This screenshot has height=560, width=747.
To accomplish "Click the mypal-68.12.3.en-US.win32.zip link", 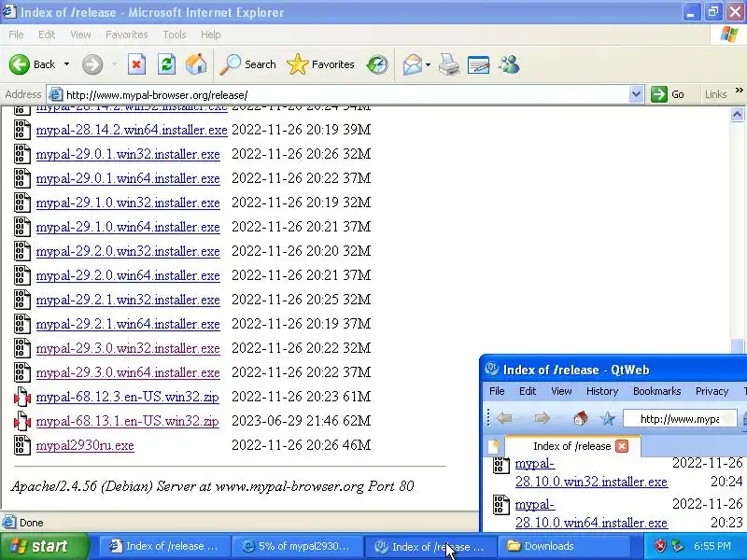I will point(127,397).
